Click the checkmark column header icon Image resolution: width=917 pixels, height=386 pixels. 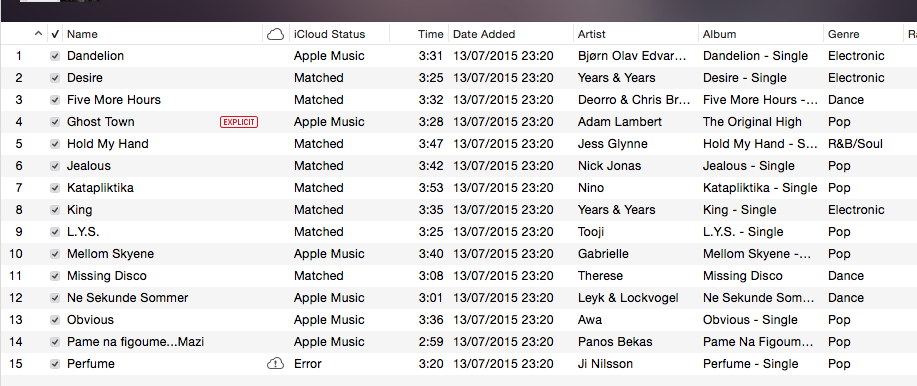coord(56,35)
